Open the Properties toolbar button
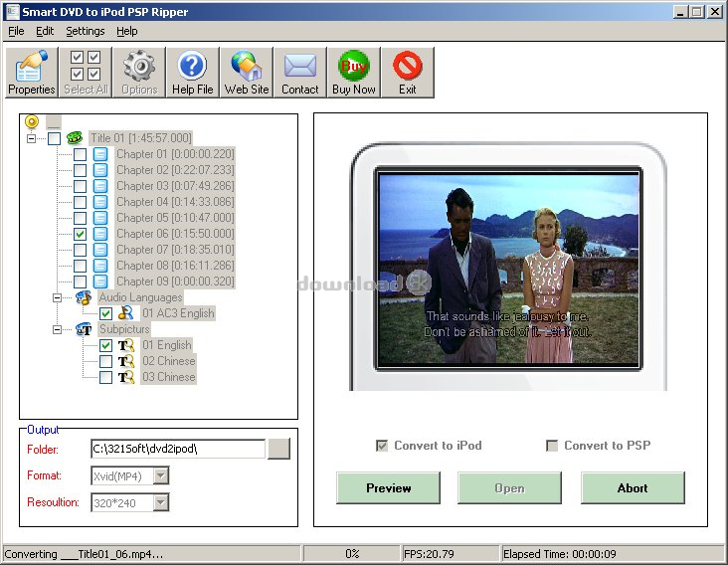Image resolution: width=728 pixels, height=565 pixels. [32, 72]
